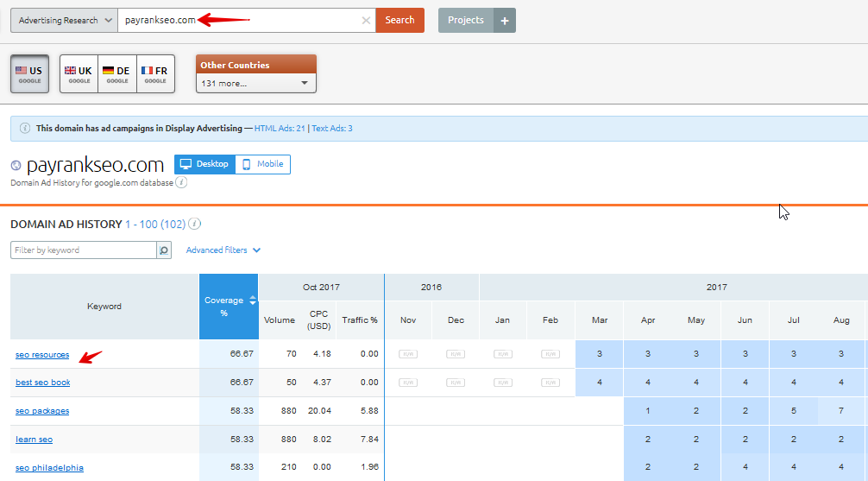Select US Google database

pos(30,73)
